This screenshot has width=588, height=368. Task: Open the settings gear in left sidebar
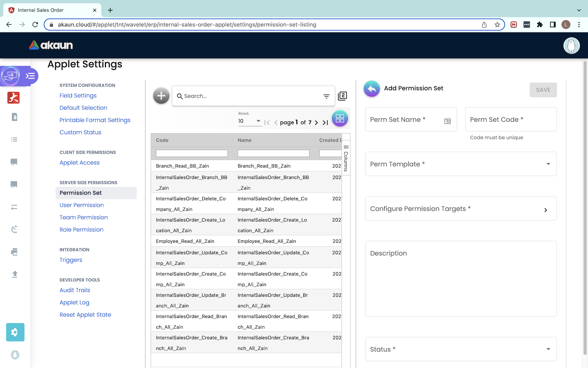[x=15, y=332]
